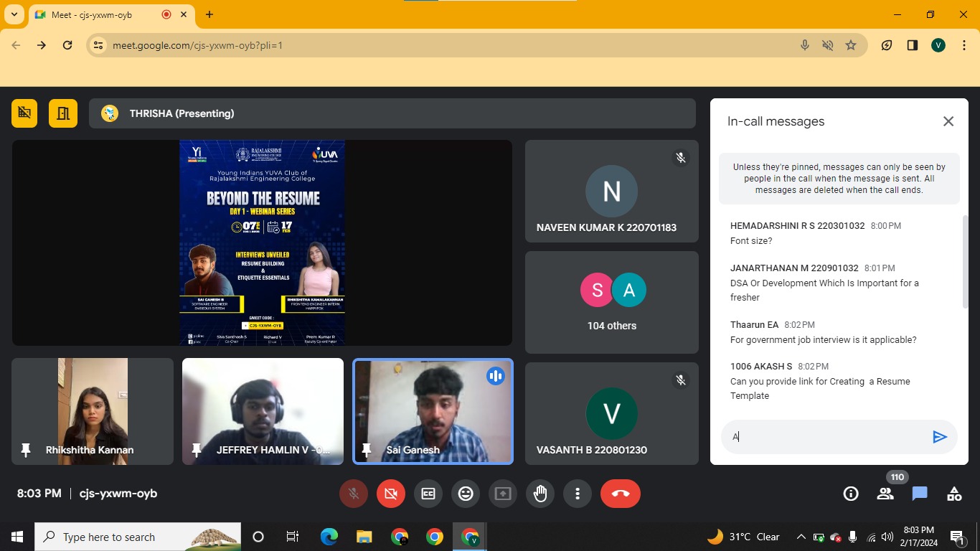Screen dimensions: 980x551
Task: Unmute the microphone in Meet controls
Action: click(353, 494)
